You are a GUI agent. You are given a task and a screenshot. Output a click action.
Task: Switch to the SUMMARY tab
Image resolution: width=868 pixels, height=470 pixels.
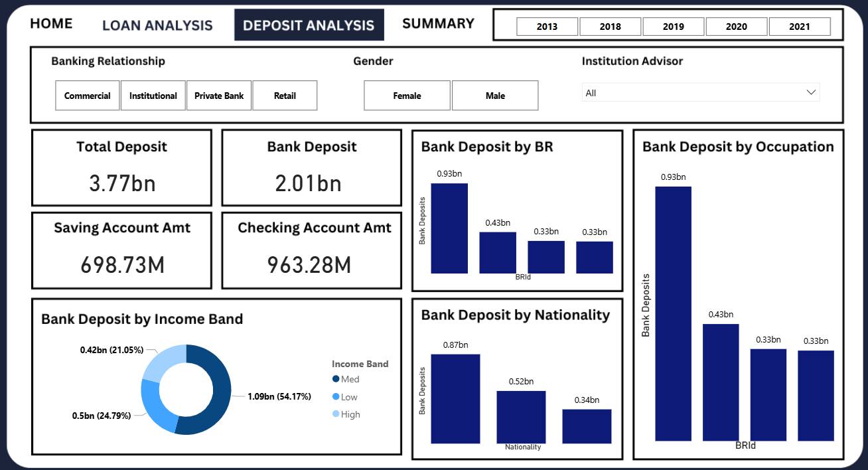438,23
